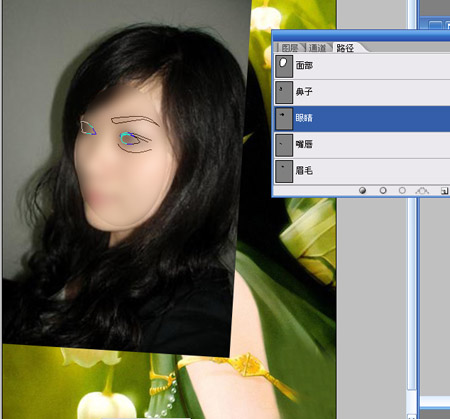This screenshot has width=450, height=419.
Task: Click the thumbnail beside the 眼睛 path
Action: [284, 118]
